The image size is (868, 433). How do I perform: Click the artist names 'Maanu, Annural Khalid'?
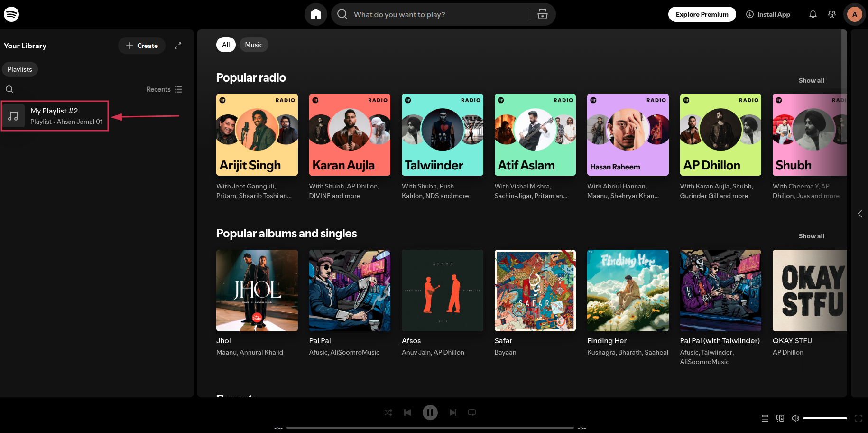coord(249,352)
